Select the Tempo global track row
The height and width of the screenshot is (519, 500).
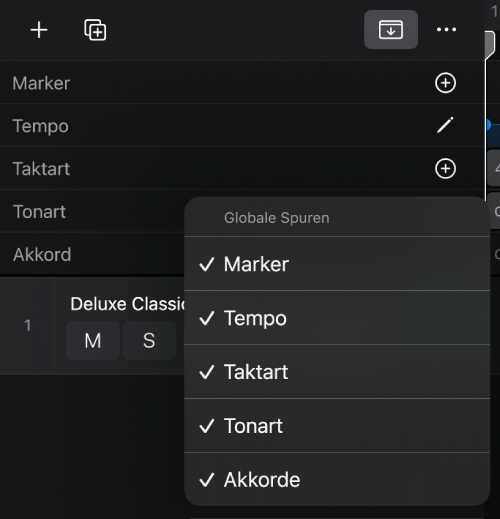point(242,126)
